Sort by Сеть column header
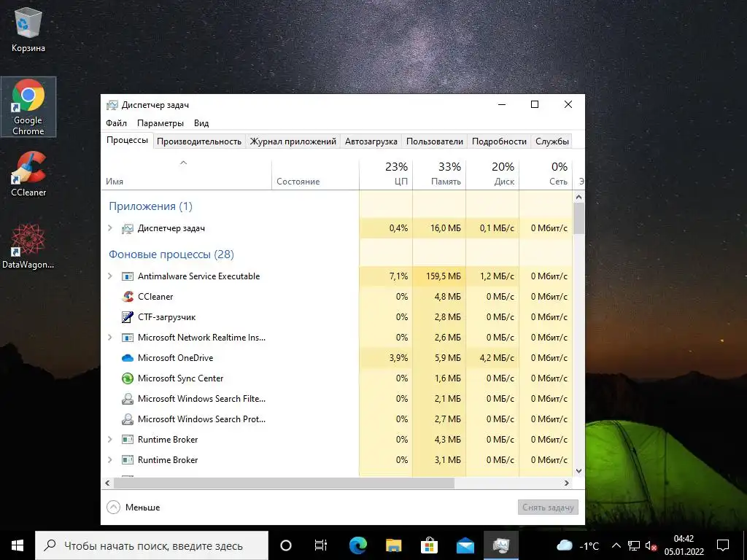747x560 pixels. (x=546, y=174)
